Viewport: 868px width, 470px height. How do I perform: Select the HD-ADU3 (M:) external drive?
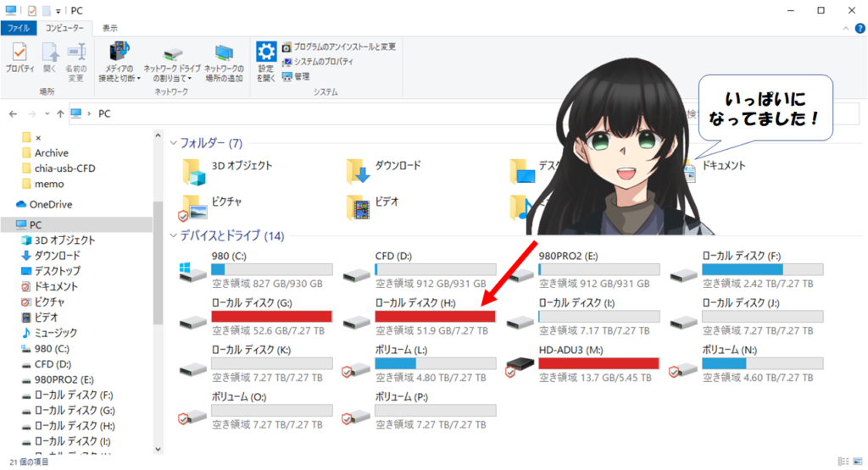tap(583, 364)
